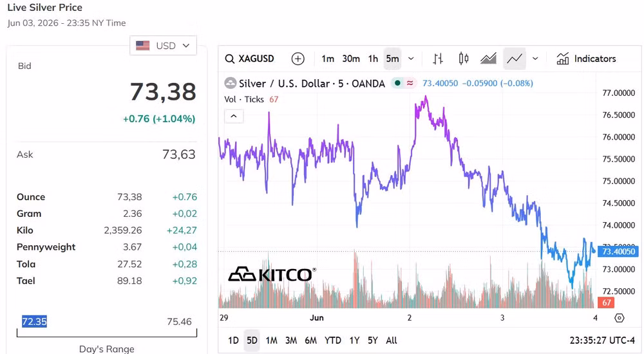Viewport: 644px width, 354px height.
Task: Select the line chart style
Action: point(514,59)
